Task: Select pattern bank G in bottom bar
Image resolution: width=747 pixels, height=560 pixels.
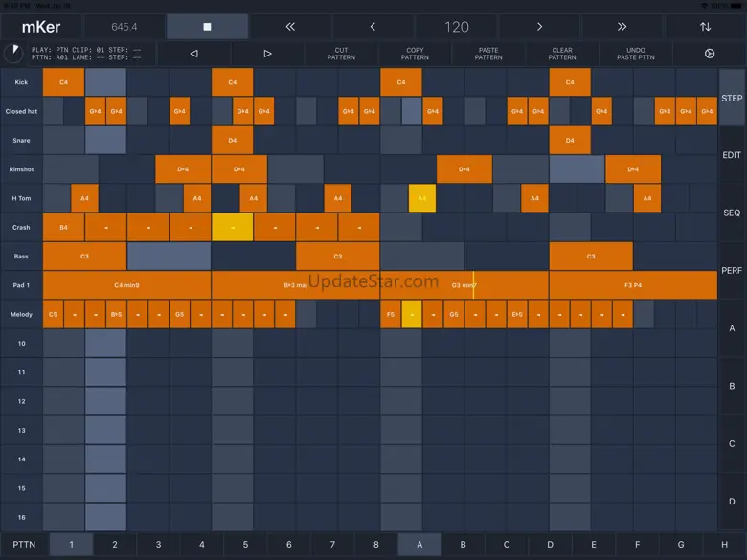Action: (681, 545)
